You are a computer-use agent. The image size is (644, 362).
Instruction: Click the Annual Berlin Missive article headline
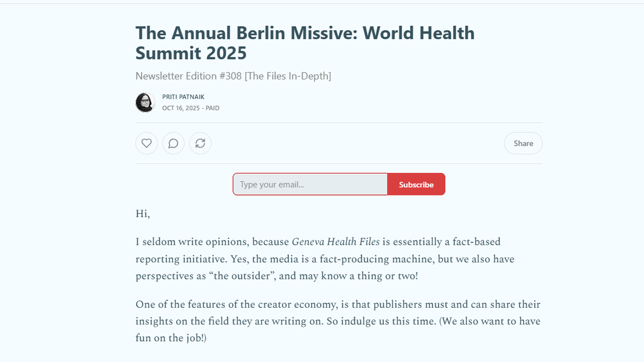(x=305, y=43)
